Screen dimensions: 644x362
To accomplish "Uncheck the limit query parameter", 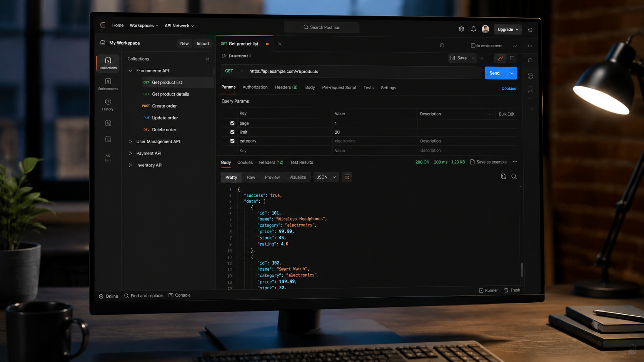I will pos(232,132).
